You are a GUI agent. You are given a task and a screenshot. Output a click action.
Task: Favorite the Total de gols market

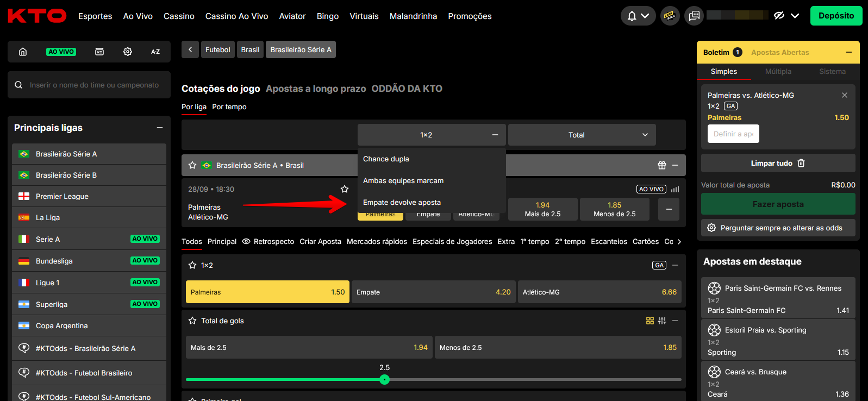pos(192,321)
